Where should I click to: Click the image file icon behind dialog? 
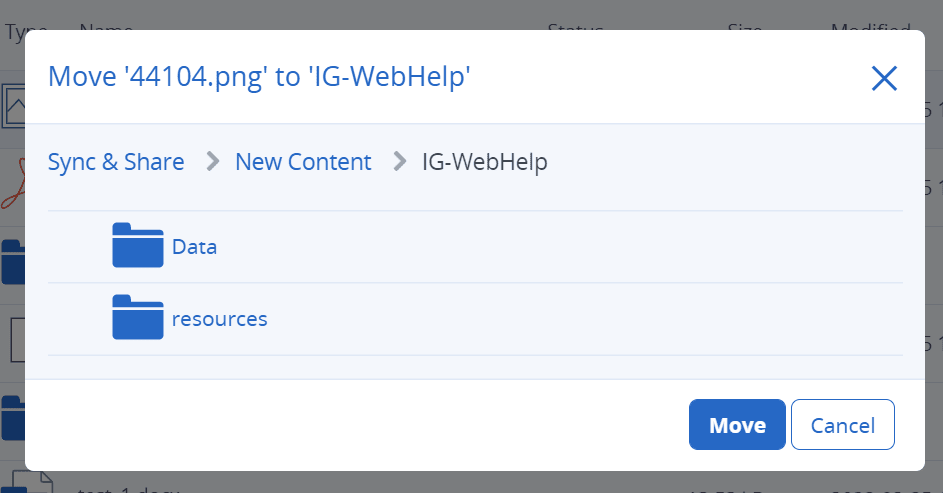tap(14, 104)
